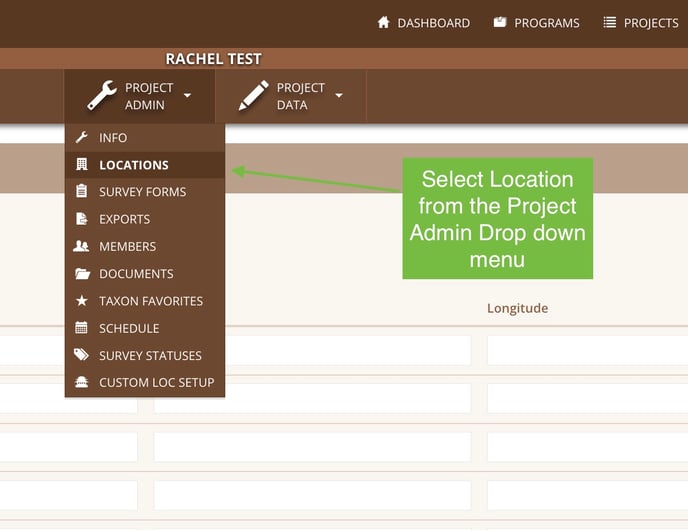Open the Projects list
Screen dimensions: 688x530
pyautogui.click(x=641, y=23)
